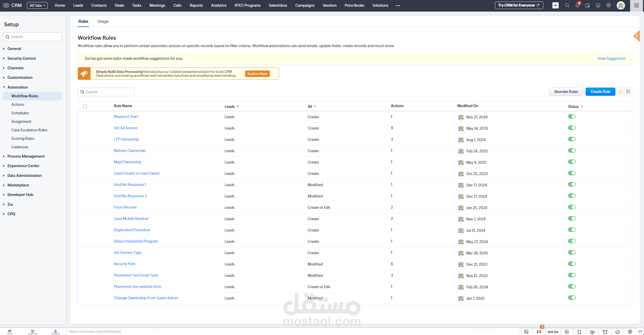Image resolution: width=644 pixels, height=335 pixels.
Task: Switch to list view icon
Action: (621, 92)
